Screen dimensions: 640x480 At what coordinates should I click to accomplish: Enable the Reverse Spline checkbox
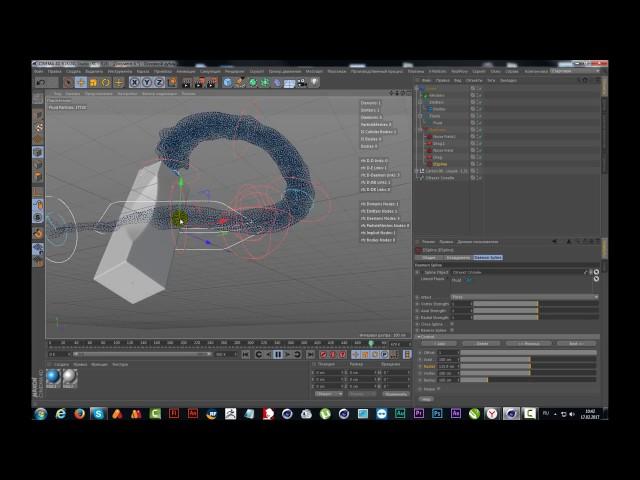pyautogui.click(x=452, y=330)
